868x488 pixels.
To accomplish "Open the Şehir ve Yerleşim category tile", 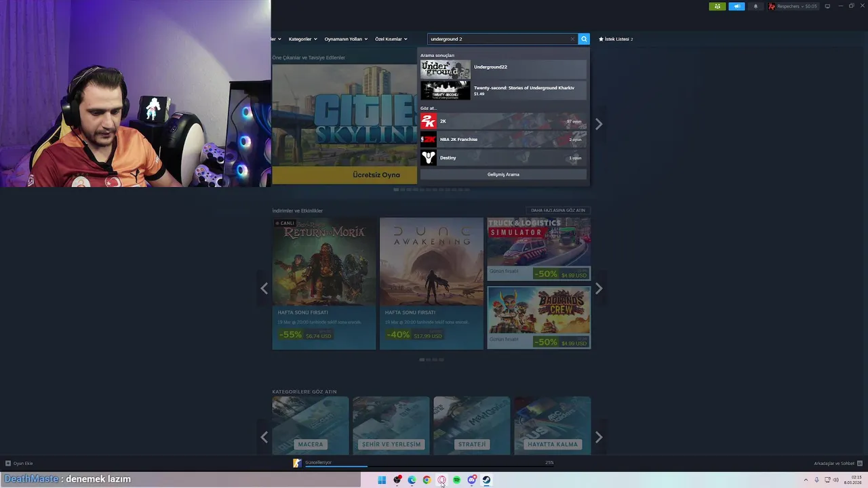I will tap(391, 426).
